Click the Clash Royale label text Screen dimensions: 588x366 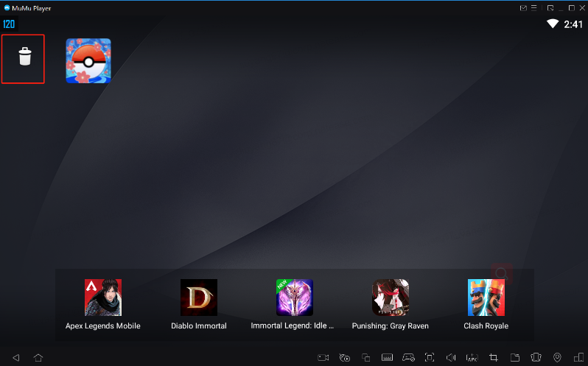[x=486, y=326]
